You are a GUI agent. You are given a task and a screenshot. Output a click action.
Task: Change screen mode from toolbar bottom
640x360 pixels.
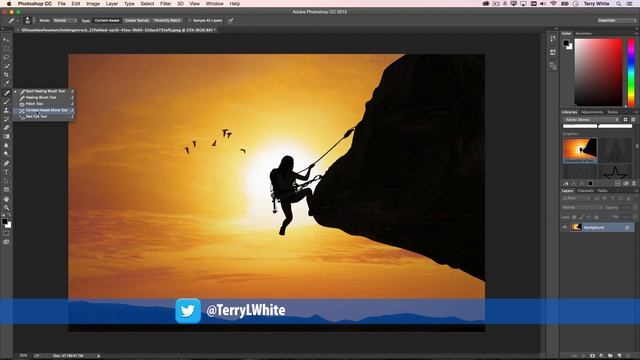(6, 242)
